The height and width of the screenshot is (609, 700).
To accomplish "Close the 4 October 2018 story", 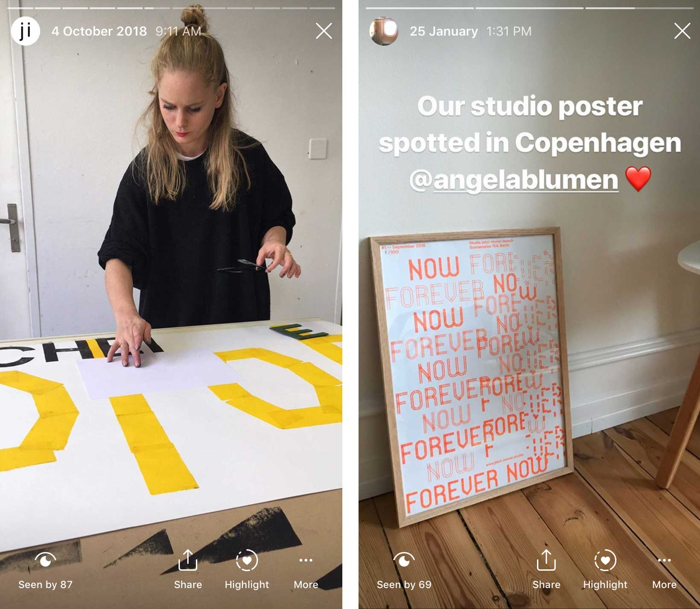I will [324, 31].
